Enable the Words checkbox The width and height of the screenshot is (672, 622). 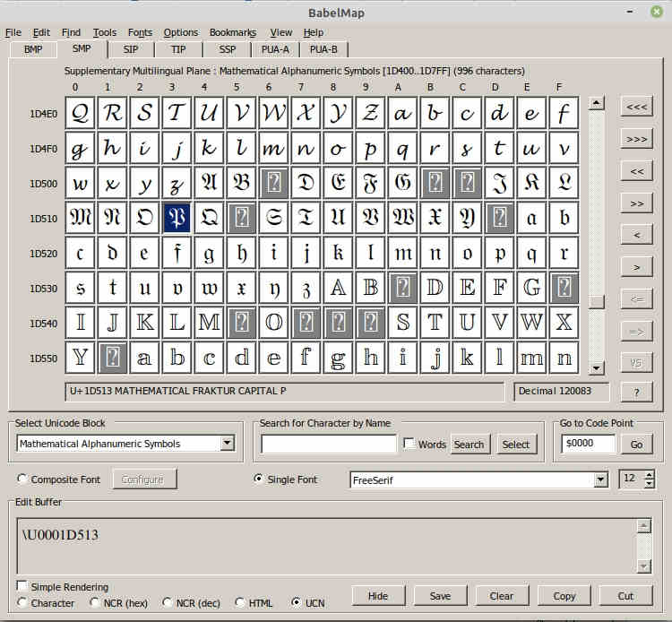(409, 444)
